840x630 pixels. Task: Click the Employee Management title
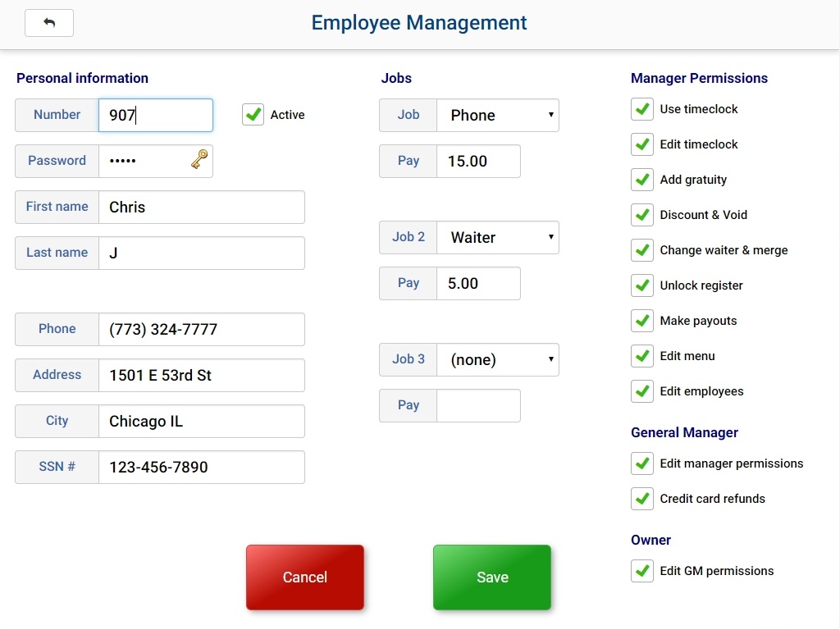coord(419,23)
